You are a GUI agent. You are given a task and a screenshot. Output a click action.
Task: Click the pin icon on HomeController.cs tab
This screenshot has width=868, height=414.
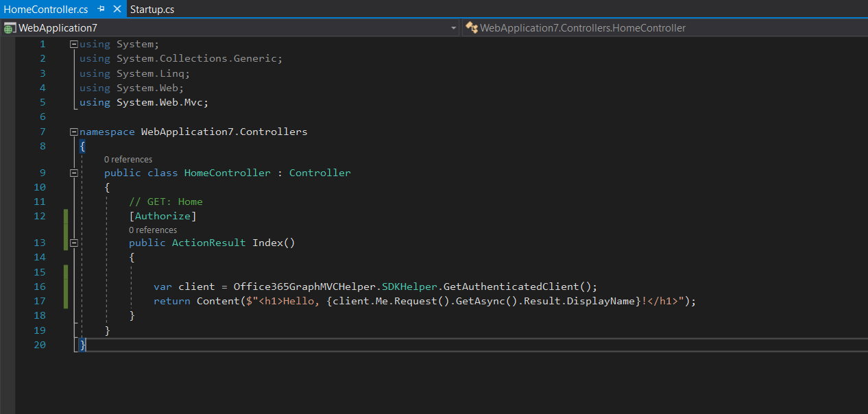click(101, 10)
